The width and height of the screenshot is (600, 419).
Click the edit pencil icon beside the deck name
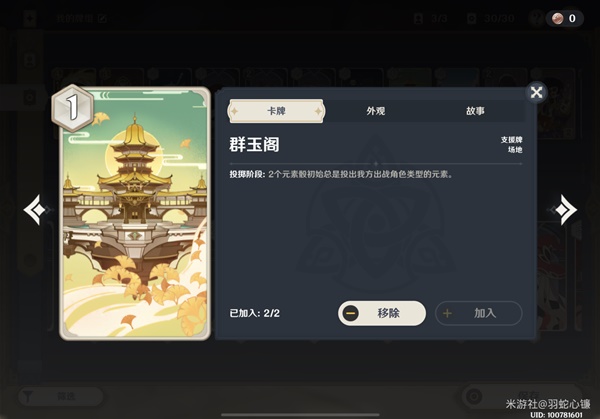[x=102, y=18]
